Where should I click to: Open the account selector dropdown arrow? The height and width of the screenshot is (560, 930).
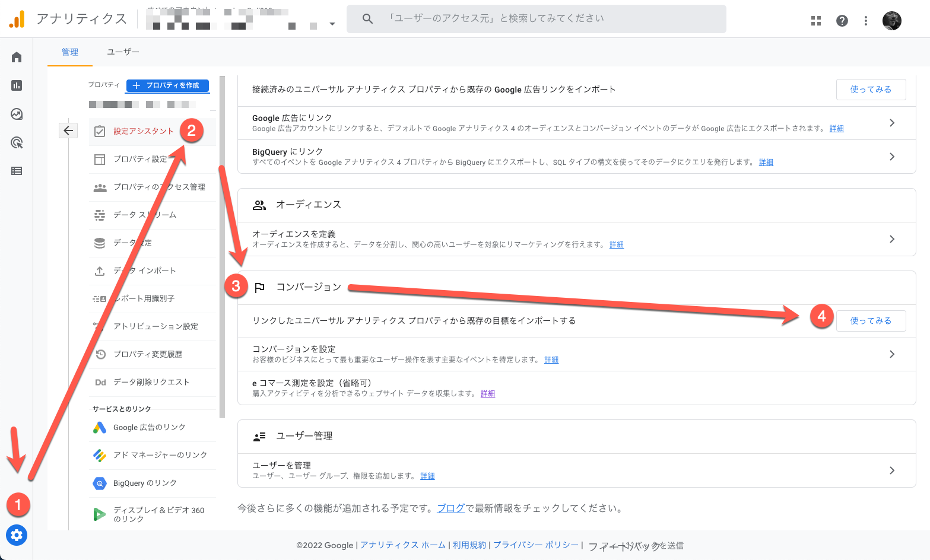point(332,24)
